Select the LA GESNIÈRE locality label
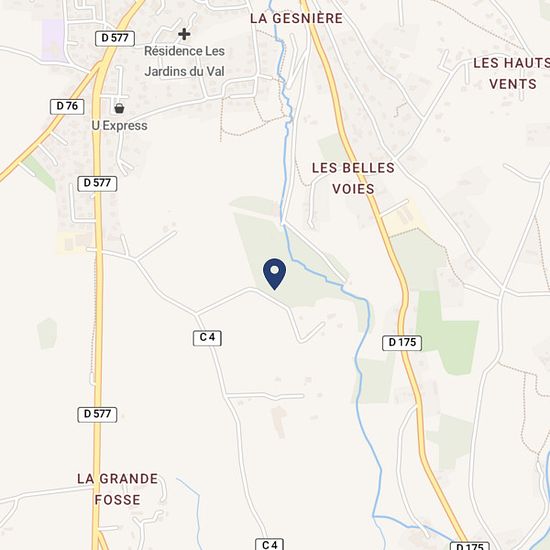Viewport: 550px width, 550px height. [296, 19]
